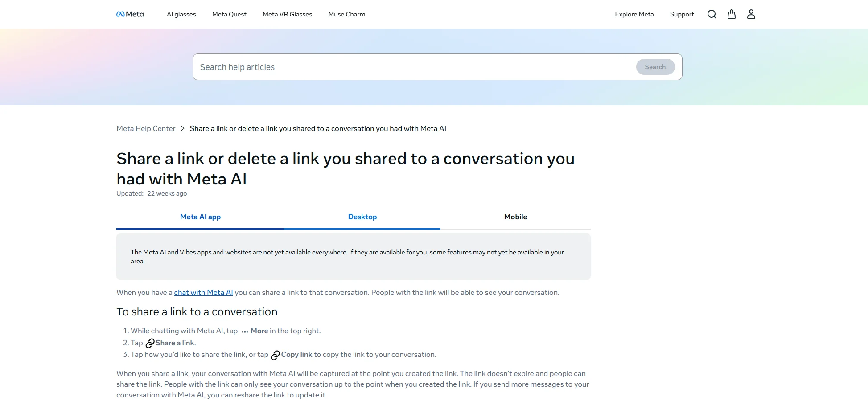Switch to the Meta AI app tab
This screenshot has width=868, height=409.
point(200,217)
